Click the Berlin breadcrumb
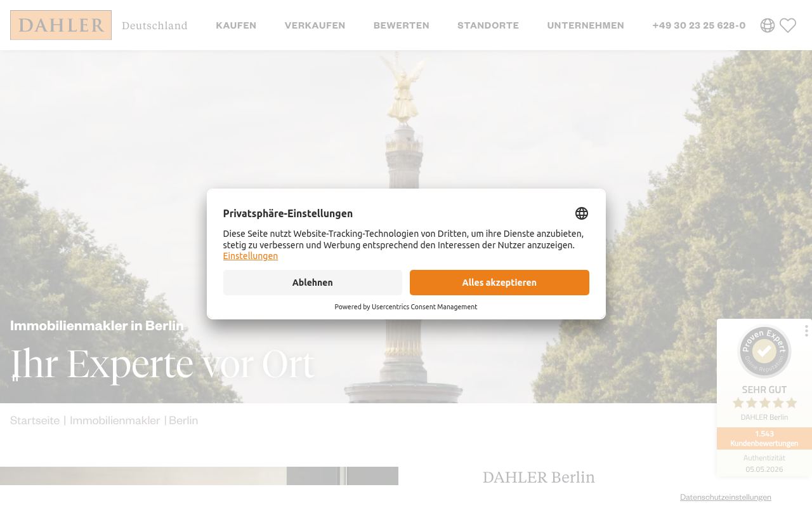Screen dimensions: 812x508 [x=183, y=420]
